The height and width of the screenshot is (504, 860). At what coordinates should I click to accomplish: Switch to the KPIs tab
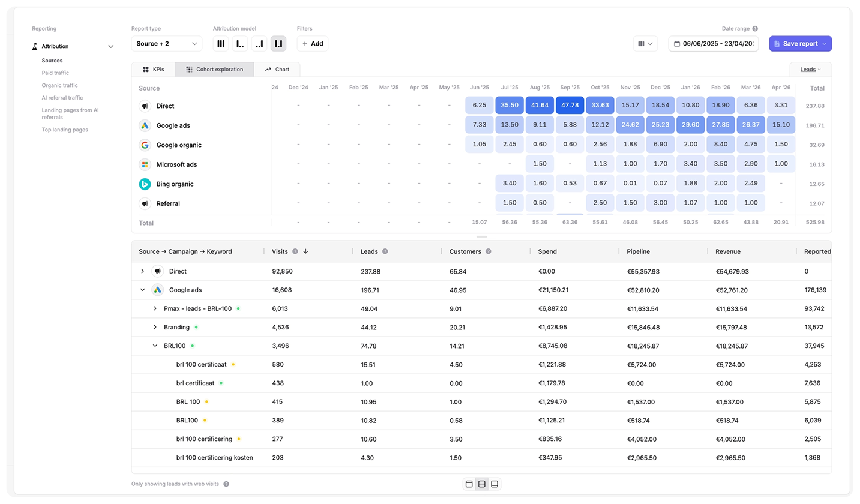(x=154, y=70)
